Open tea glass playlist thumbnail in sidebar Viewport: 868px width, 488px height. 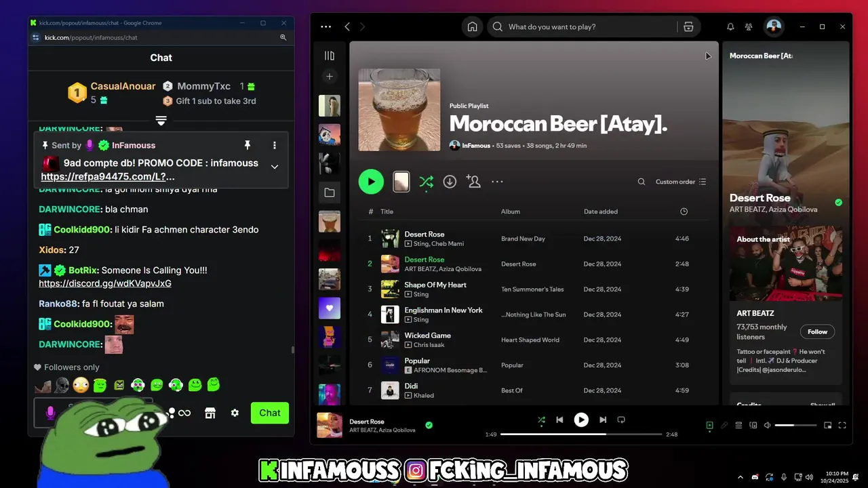point(330,222)
